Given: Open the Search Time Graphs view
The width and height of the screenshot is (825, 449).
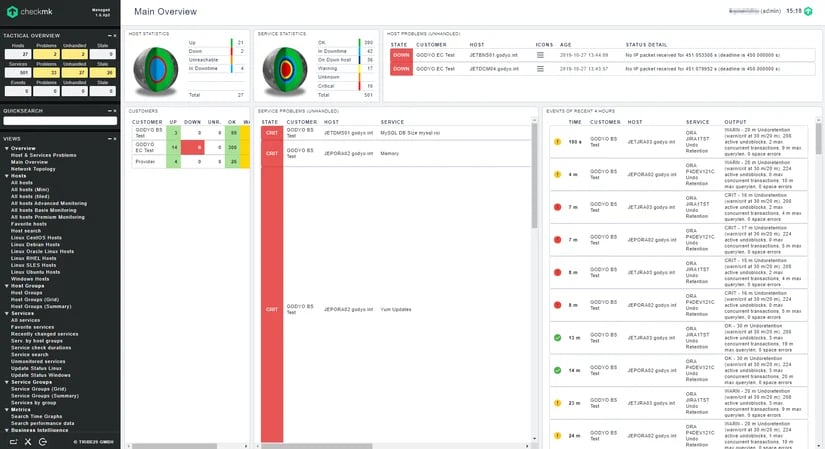Looking at the screenshot, I should click(36, 416).
